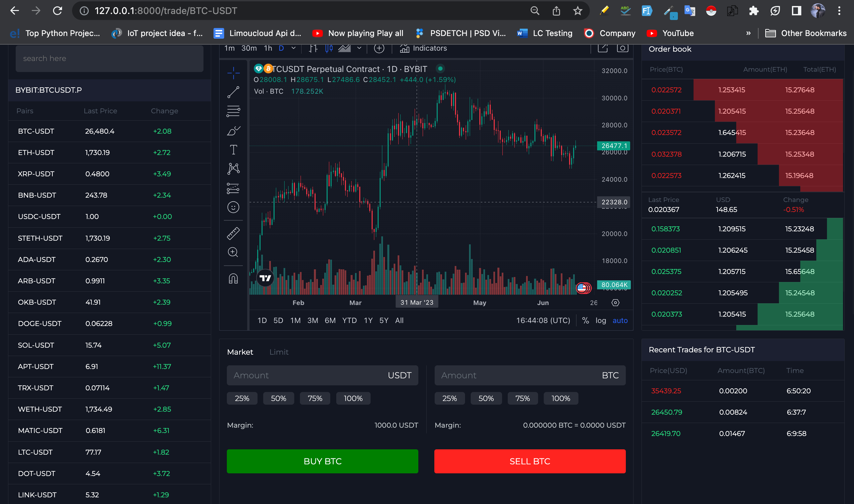Switch to the Limit order tab
The image size is (854, 504).
tap(279, 352)
